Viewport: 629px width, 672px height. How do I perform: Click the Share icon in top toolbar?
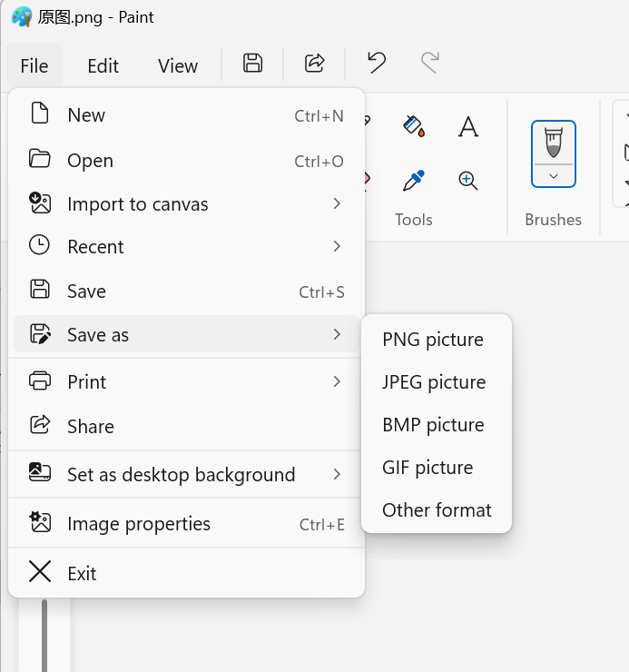pyautogui.click(x=314, y=63)
